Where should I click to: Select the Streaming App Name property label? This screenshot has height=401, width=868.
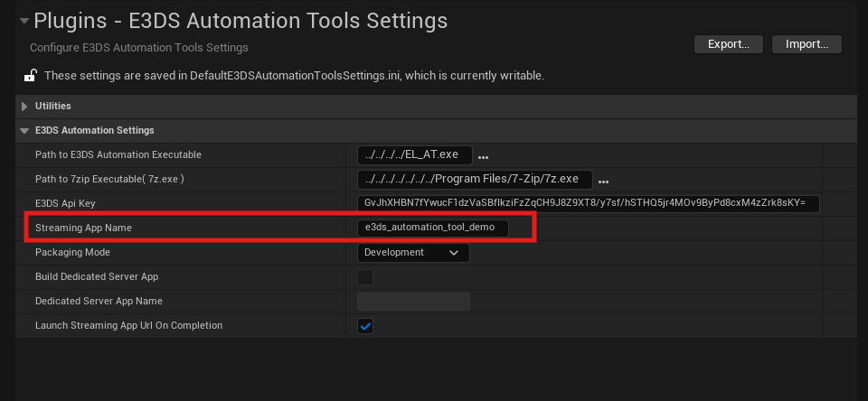click(x=83, y=228)
